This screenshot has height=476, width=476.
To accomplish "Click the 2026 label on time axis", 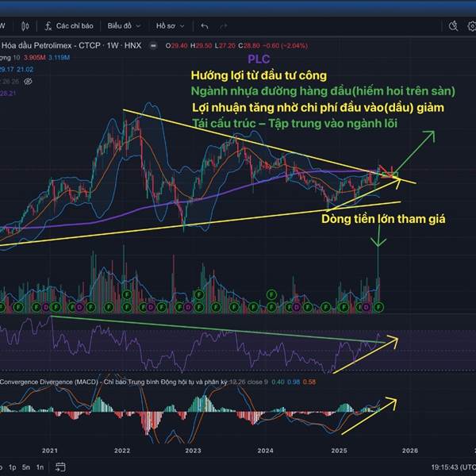I will (410, 451).
